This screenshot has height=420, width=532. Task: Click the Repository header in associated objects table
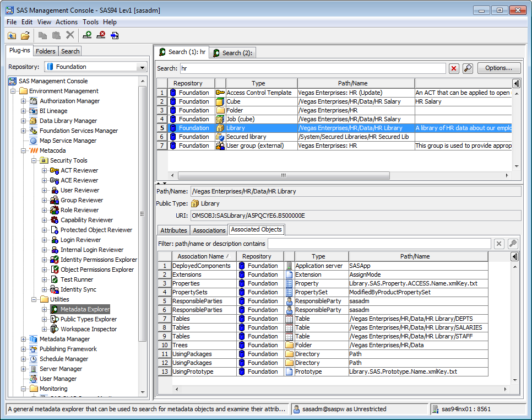(260, 256)
